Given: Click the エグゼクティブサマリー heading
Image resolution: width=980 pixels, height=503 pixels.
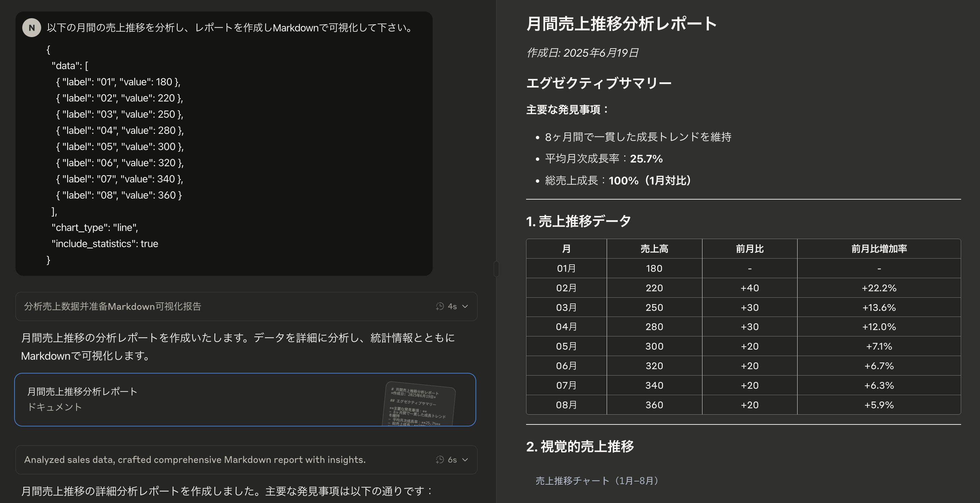Looking at the screenshot, I should [x=599, y=83].
